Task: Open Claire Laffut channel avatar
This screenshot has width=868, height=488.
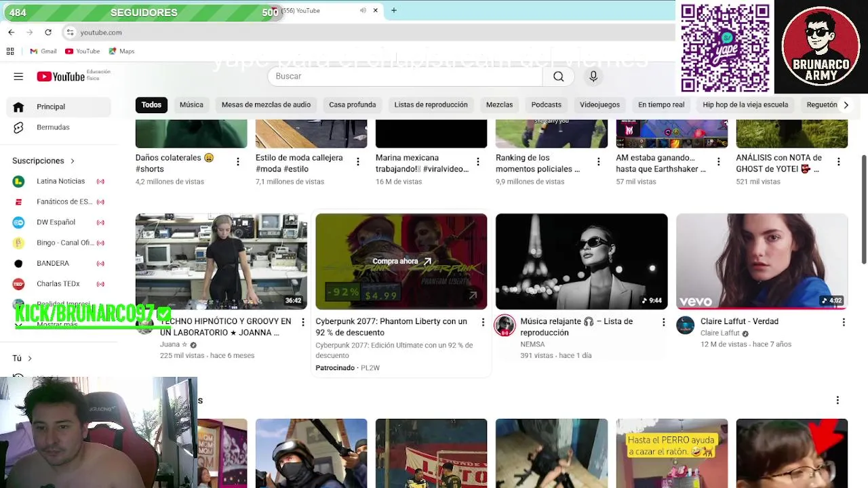Action: point(686,325)
